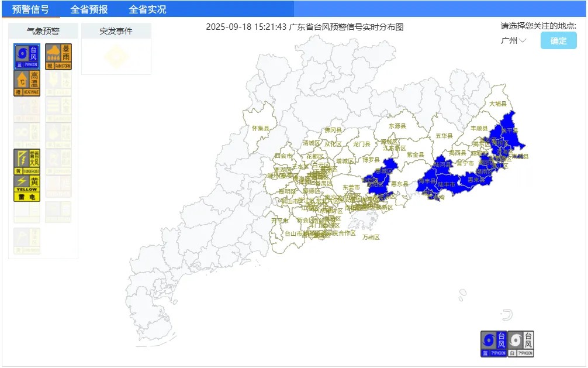The width and height of the screenshot is (588, 368).
Task: Select 揭西县 on the map
Action: tap(458, 153)
